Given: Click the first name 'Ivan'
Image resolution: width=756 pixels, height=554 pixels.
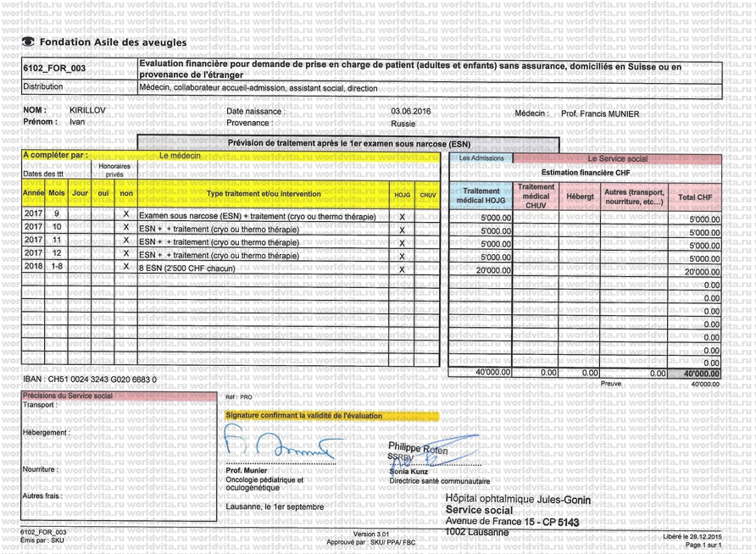Looking at the screenshot, I should 77,122.
